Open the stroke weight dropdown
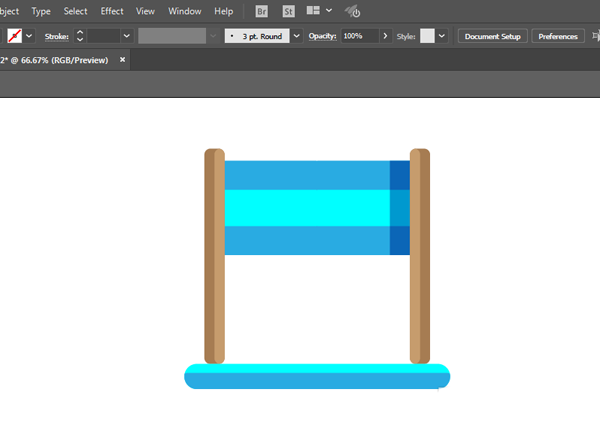Image resolution: width=600 pixels, height=444 pixels. (126, 36)
